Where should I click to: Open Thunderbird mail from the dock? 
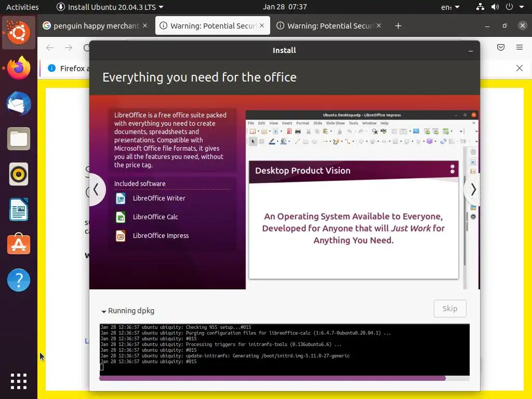(x=19, y=103)
